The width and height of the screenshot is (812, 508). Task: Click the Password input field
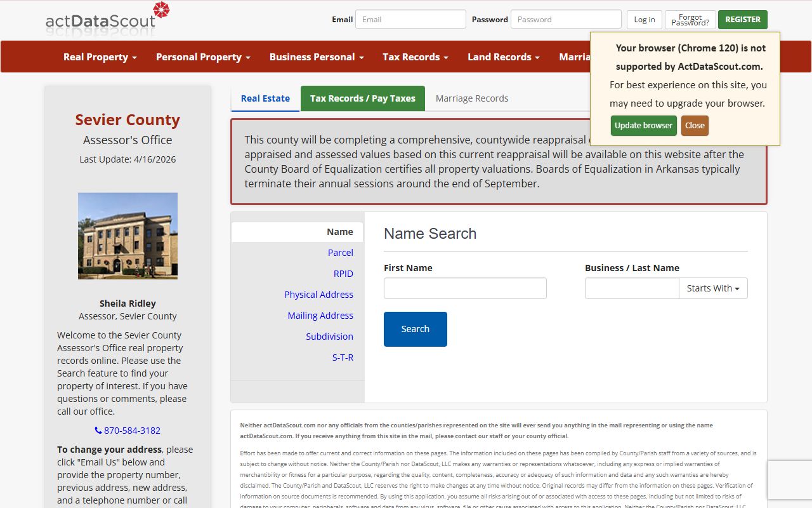(566, 19)
